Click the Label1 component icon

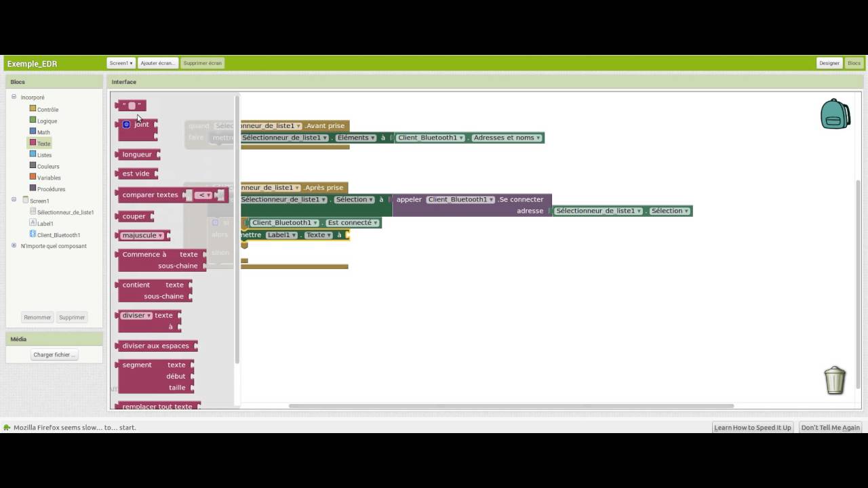click(x=33, y=223)
